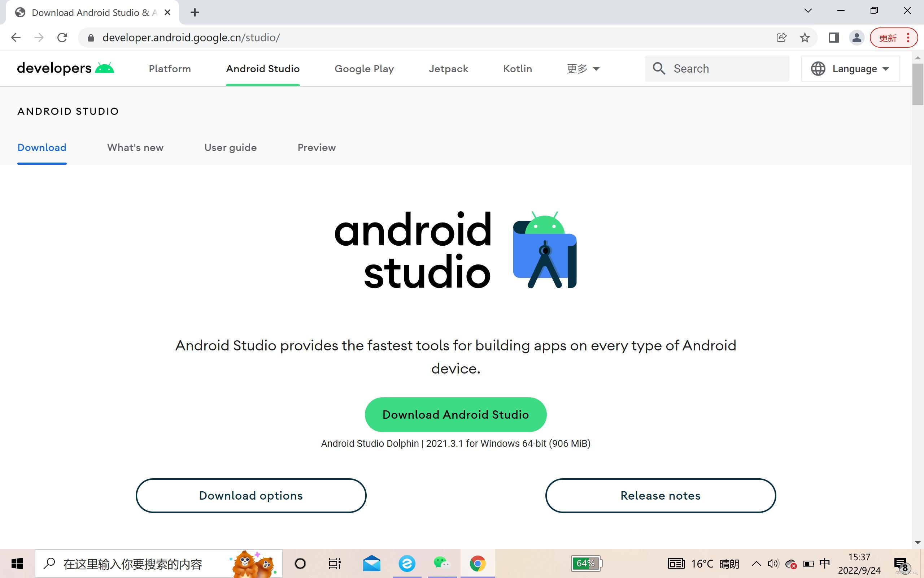This screenshot has width=924, height=578.
Task: Click the battery power tray icon
Action: pyautogui.click(x=808, y=564)
